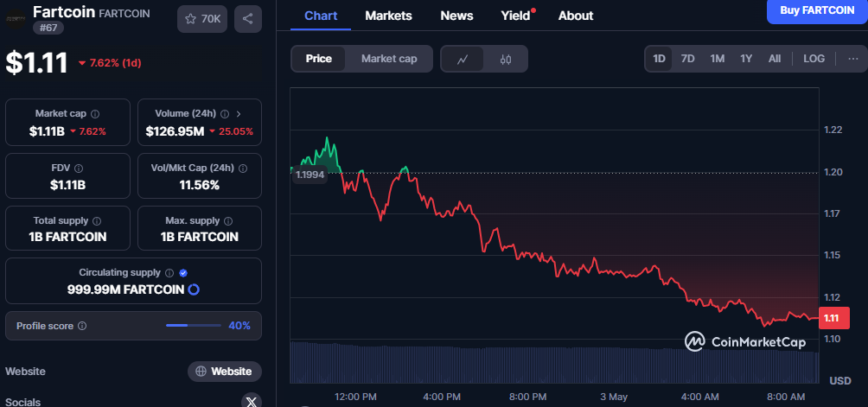The width and height of the screenshot is (868, 407).
Task: Click Volume (24h) info icon
Action: [x=225, y=114]
